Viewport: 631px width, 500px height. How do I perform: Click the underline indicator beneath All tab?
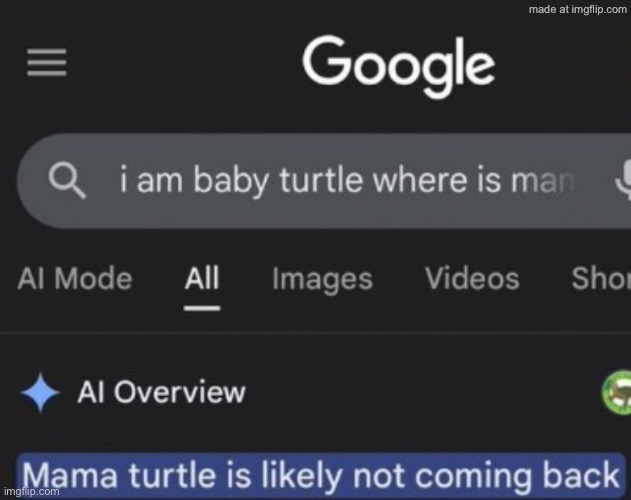click(202, 307)
